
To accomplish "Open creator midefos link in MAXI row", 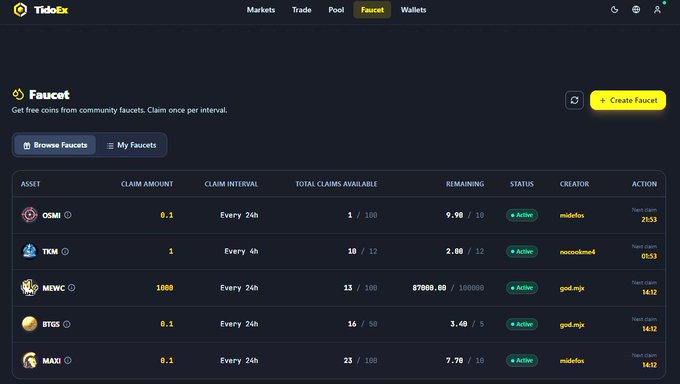I will click(x=572, y=361).
